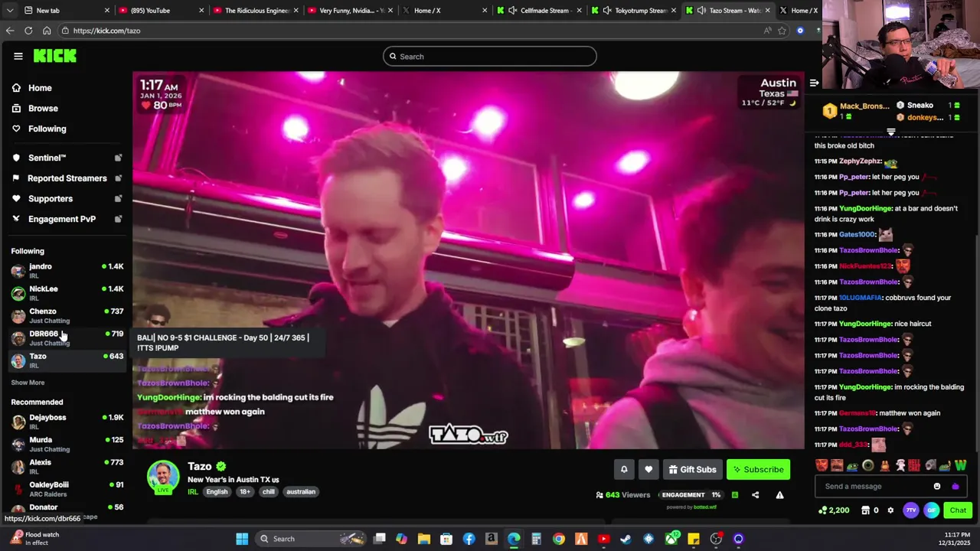Click Tazo's profile avatar

163,478
